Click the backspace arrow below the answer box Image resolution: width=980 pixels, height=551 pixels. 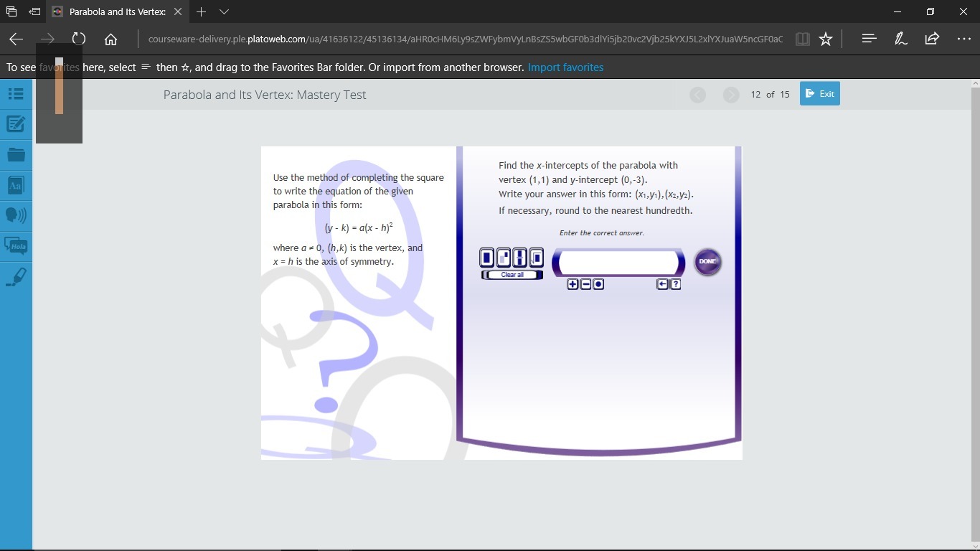(662, 284)
